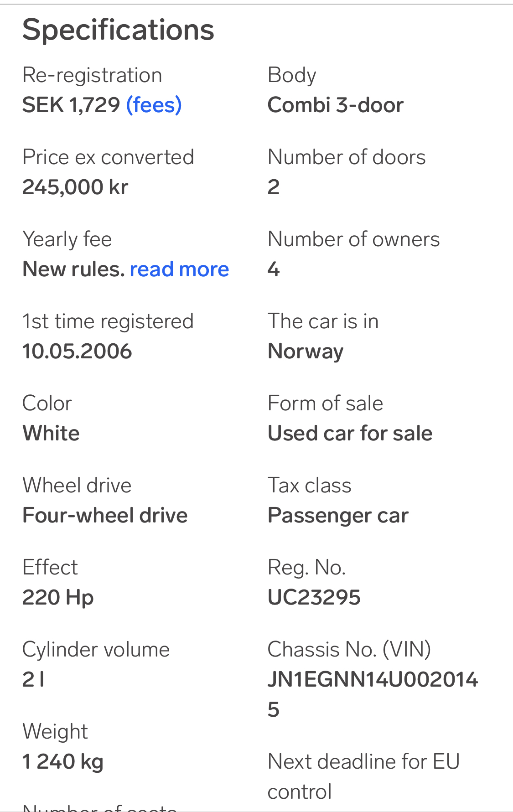Image resolution: width=513 pixels, height=812 pixels.
Task: Select the Used car for sale text
Action: point(350,433)
